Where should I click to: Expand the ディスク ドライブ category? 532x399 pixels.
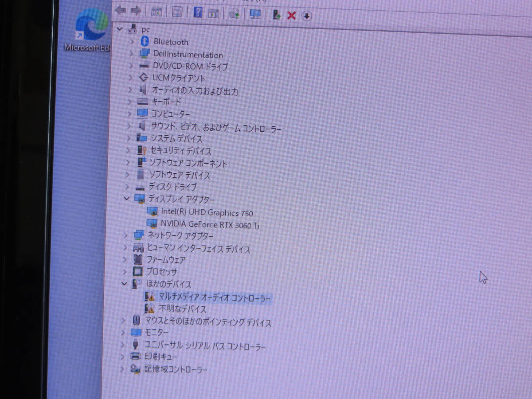[x=127, y=187]
